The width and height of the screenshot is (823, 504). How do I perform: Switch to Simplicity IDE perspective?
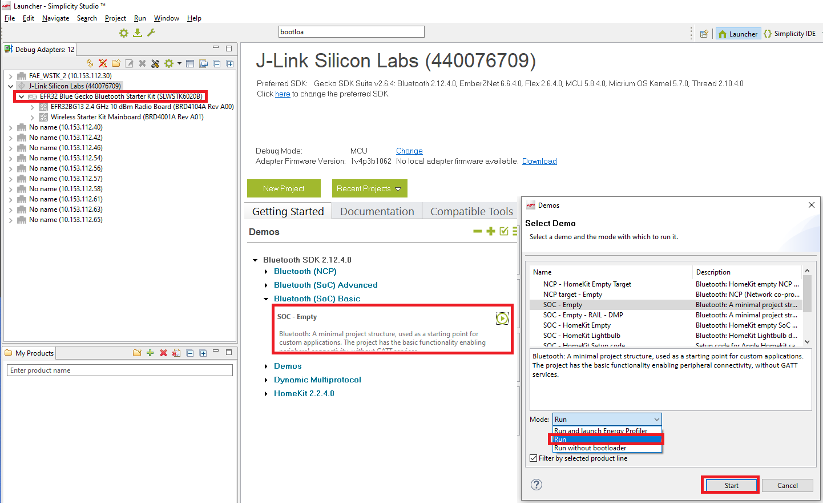(x=790, y=34)
